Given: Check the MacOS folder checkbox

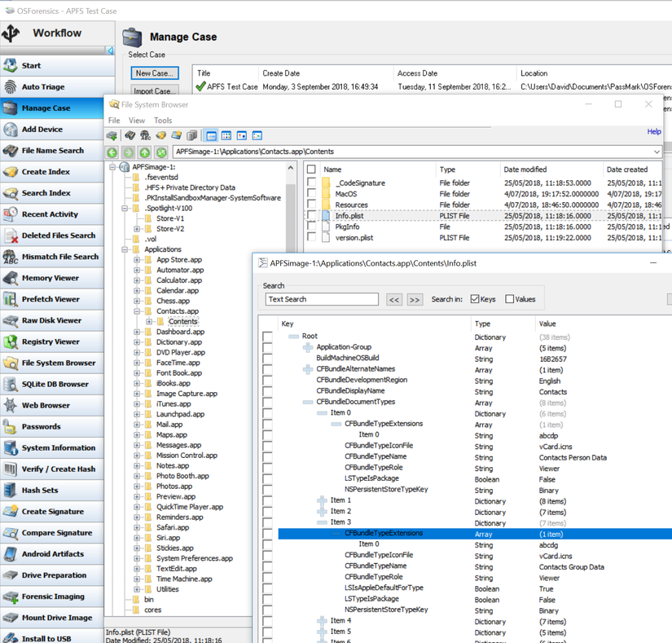Looking at the screenshot, I should tap(312, 193).
